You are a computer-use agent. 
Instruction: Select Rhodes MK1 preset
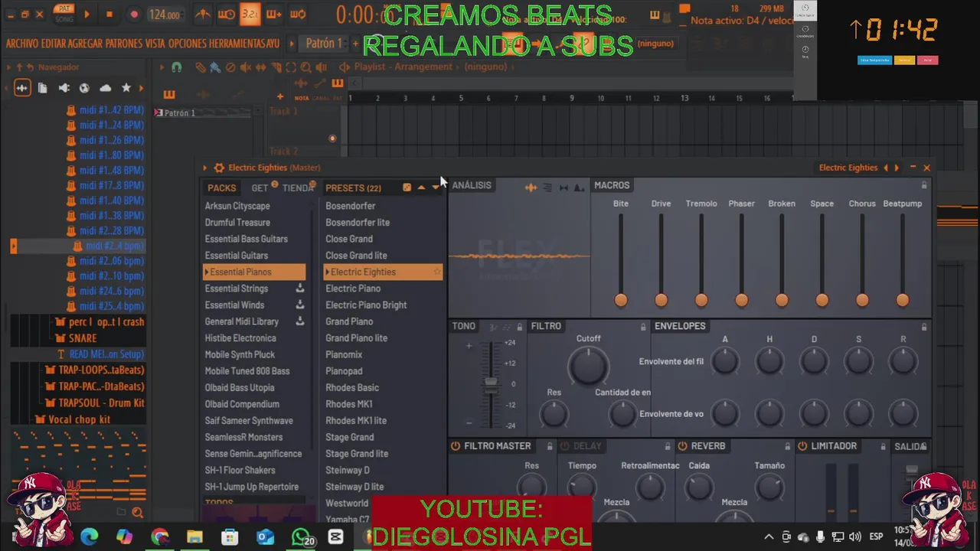click(349, 404)
